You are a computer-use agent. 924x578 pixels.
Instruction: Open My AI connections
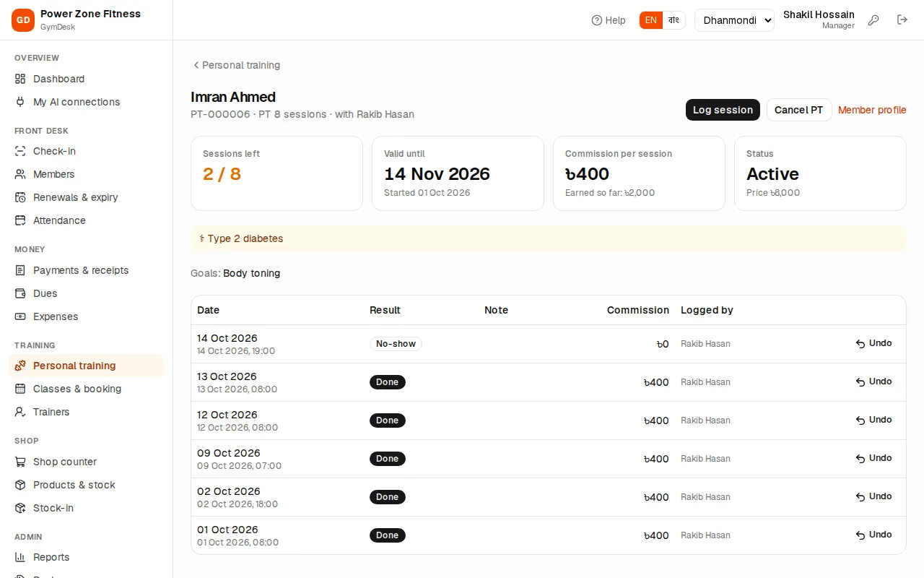coord(87,102)
